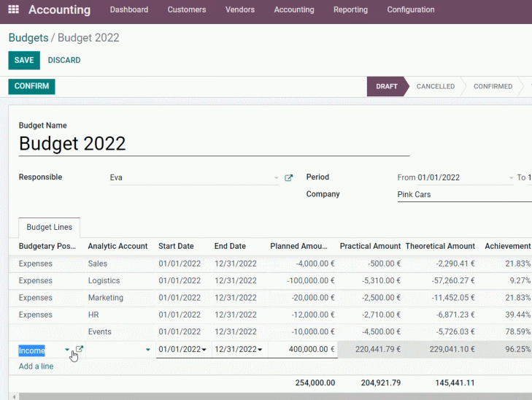This screenshot has height=400, width=532.
Task: Edit the Budget Name field
Action: [214, 144]
